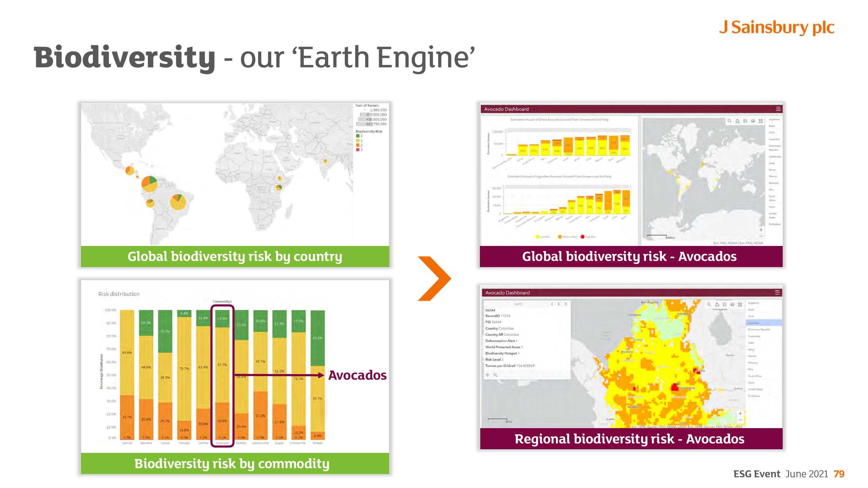Viewport: 868px width, 488px height.
Task: Select Morocco in global dashboard country list
Action: [773, 183]
